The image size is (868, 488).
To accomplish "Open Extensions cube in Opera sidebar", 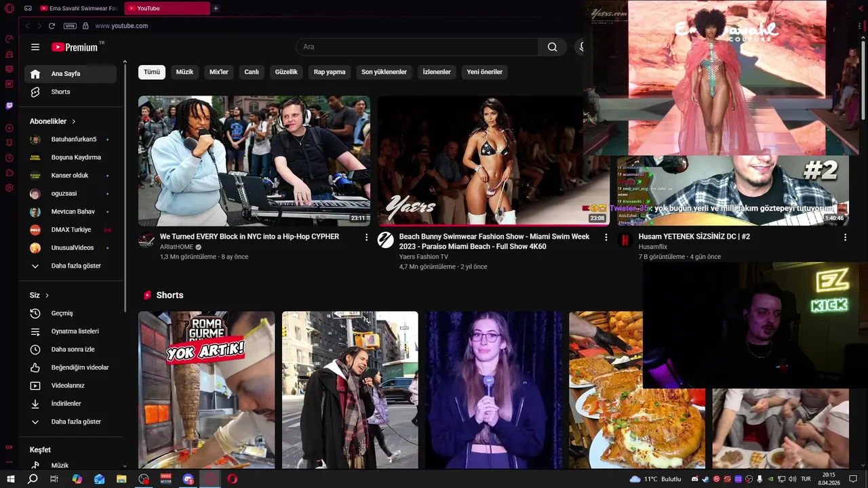I will pyautogui.click(x=9, y=173).
